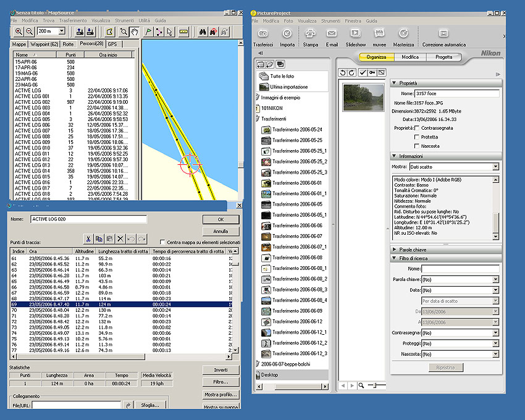Switch to the Progetta mode tab
Viewport: 525px width, 420px height.
tap(443, 57)
